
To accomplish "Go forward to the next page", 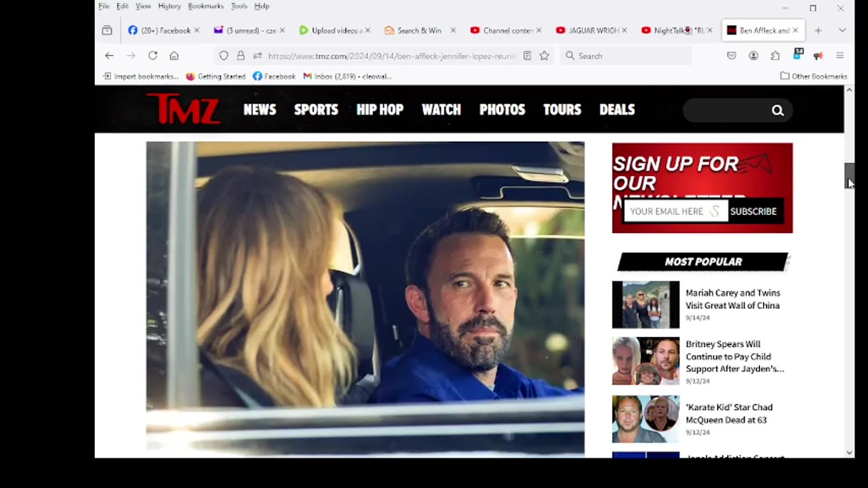I will click(131, 56).
